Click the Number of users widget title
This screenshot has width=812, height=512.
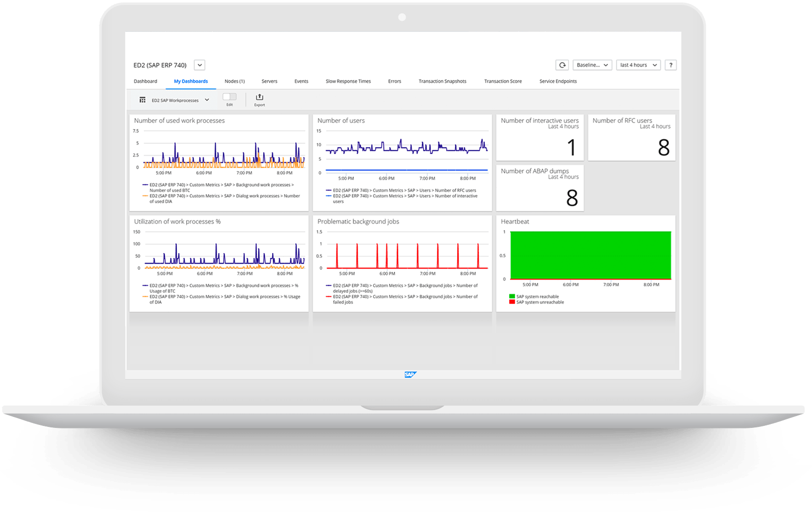(x=341, y=121)
